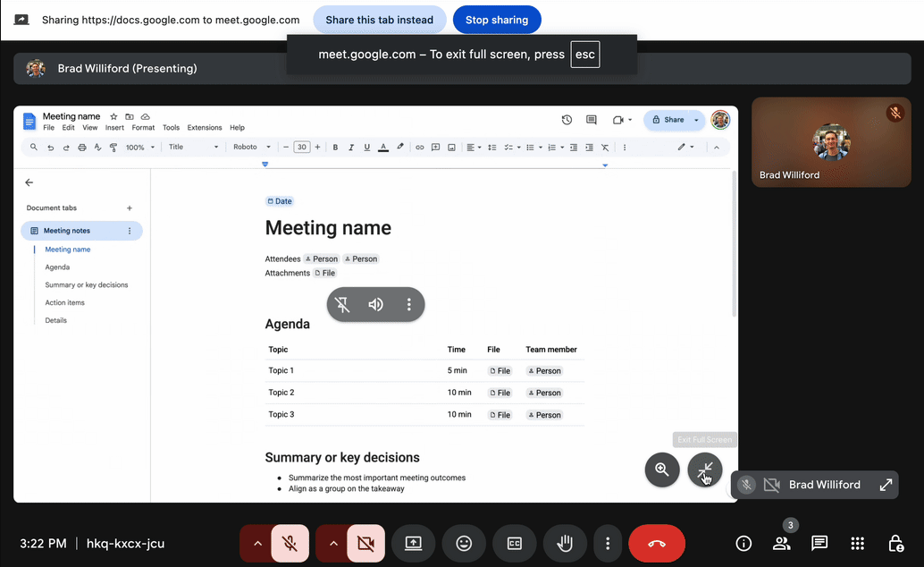Toggle italic formatting
Screen dimensions: 924x567
point(351,148)
